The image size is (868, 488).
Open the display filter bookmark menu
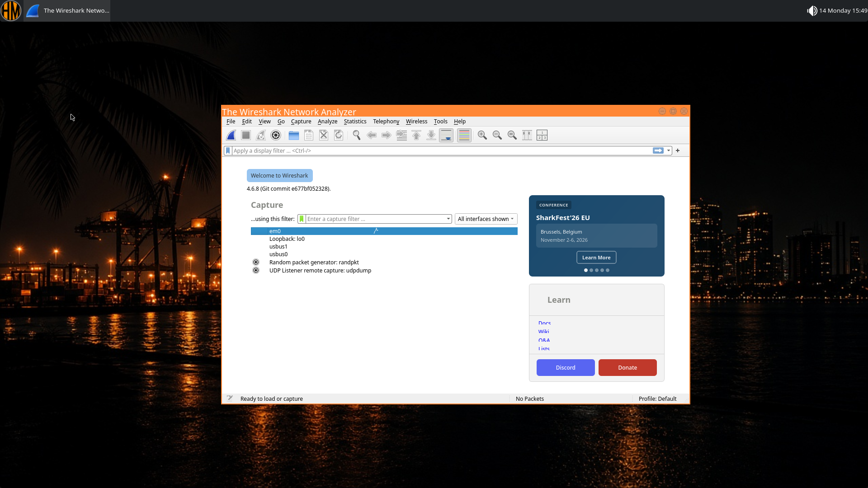228,150
